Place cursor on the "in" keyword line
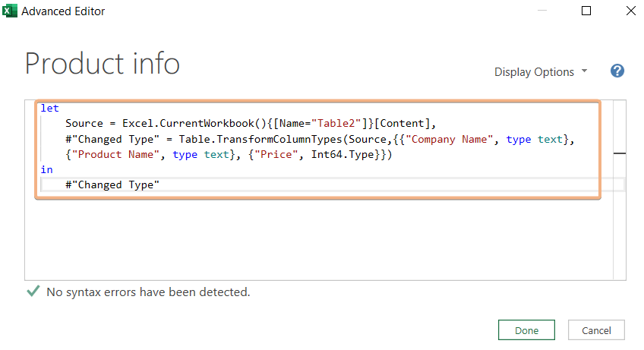The width and height of the screenshot is (644, 350). pos(47,169)
